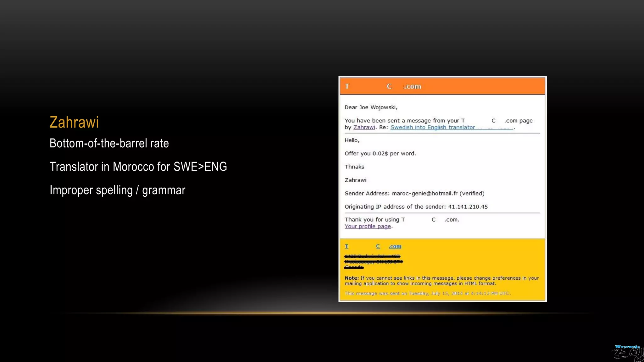The image size is (644, 362).
Task: Click the sender address maroc-genie@hotmail.fr line
Action: point(414,194)
